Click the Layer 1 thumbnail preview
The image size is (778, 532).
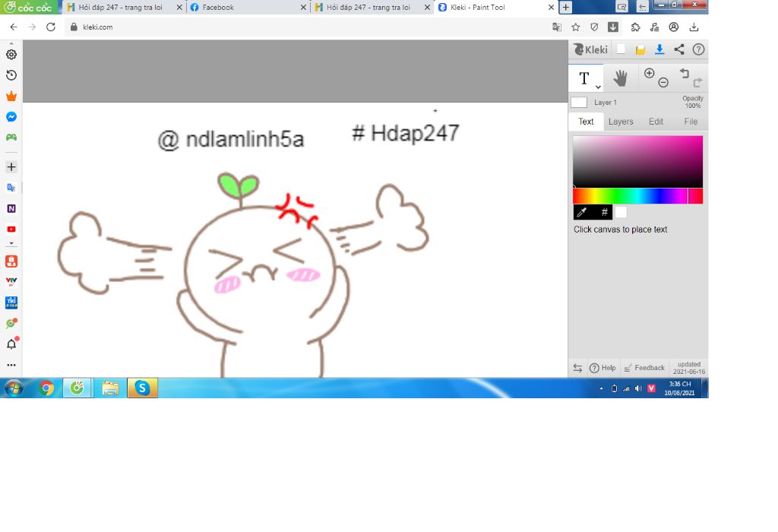coord(579,103)
